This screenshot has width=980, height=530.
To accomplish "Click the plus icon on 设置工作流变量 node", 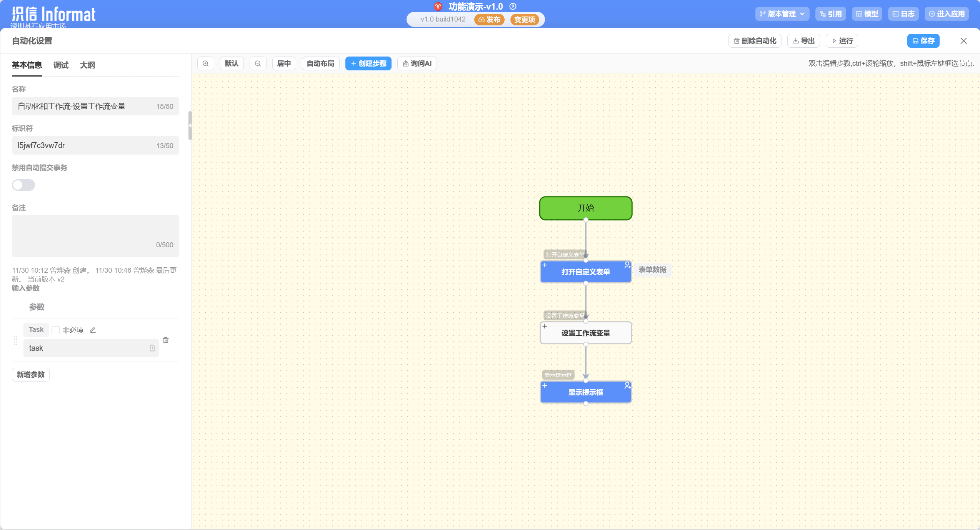I will (545, 326).
